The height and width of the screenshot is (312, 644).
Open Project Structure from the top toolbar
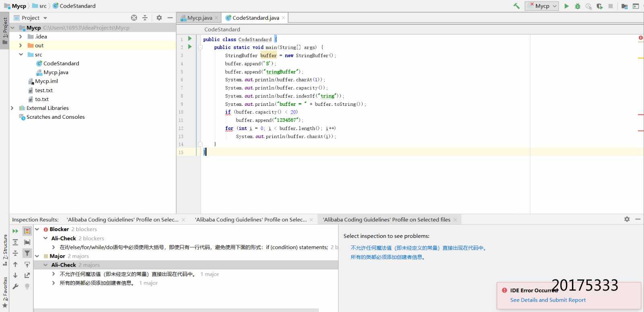coord(625,6)
